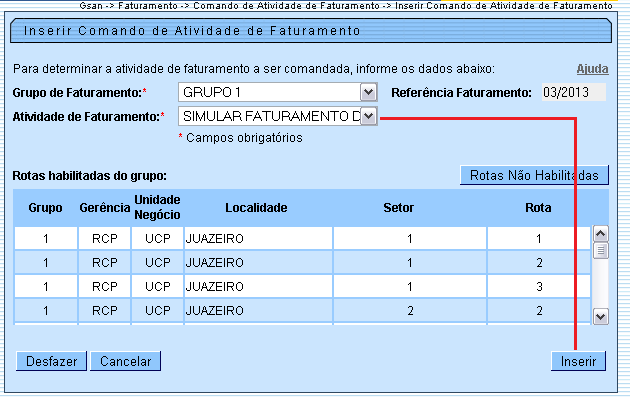Click the Inserir button

pos(578,361)
